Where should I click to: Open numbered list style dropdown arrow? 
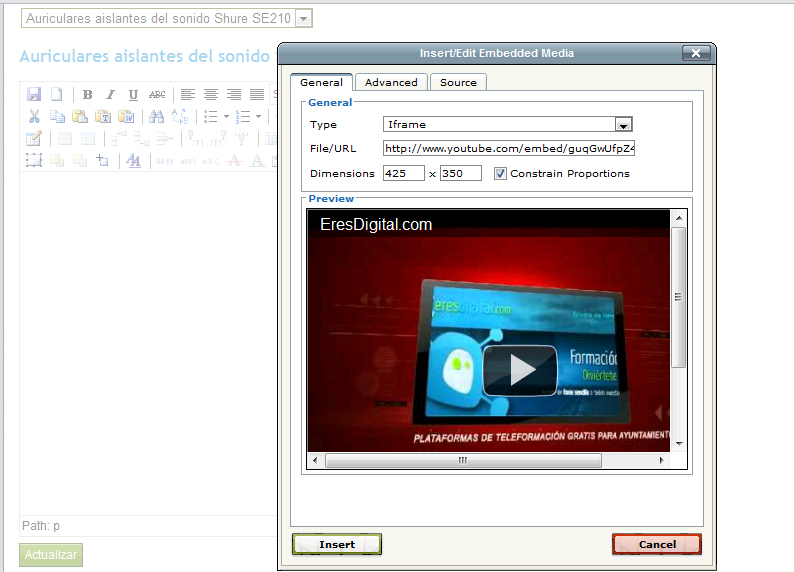click(258, 117)
